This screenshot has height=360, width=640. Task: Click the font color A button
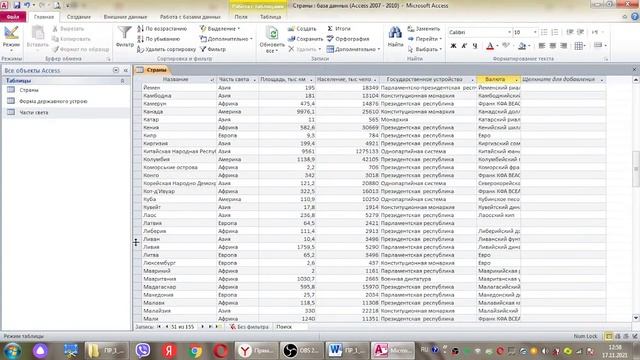490,46
